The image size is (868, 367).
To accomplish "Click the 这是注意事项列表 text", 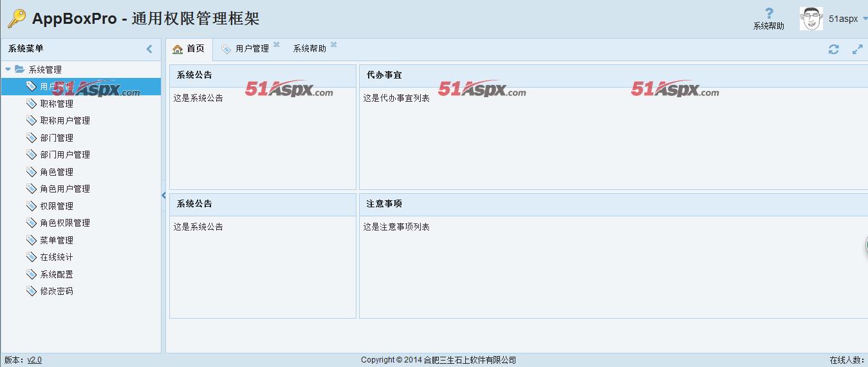I will (396, 227).
